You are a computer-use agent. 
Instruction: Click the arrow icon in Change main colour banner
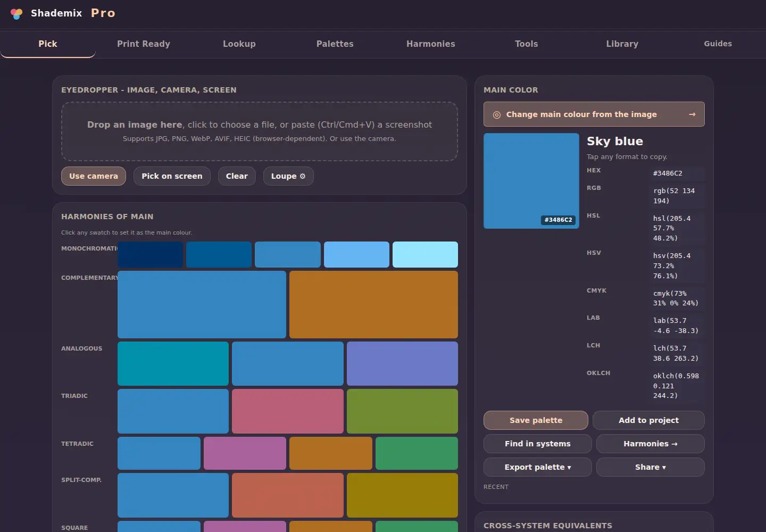tap(692, 114)
